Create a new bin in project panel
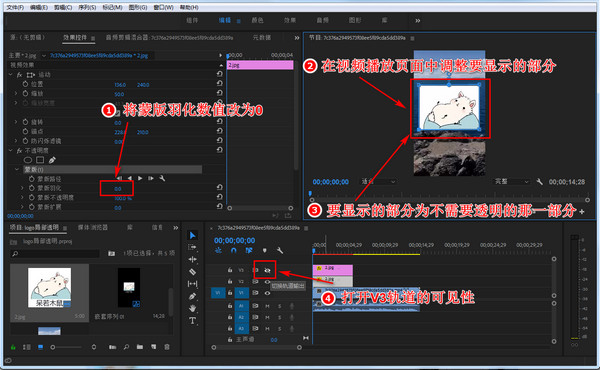 (x=140, y=347)
